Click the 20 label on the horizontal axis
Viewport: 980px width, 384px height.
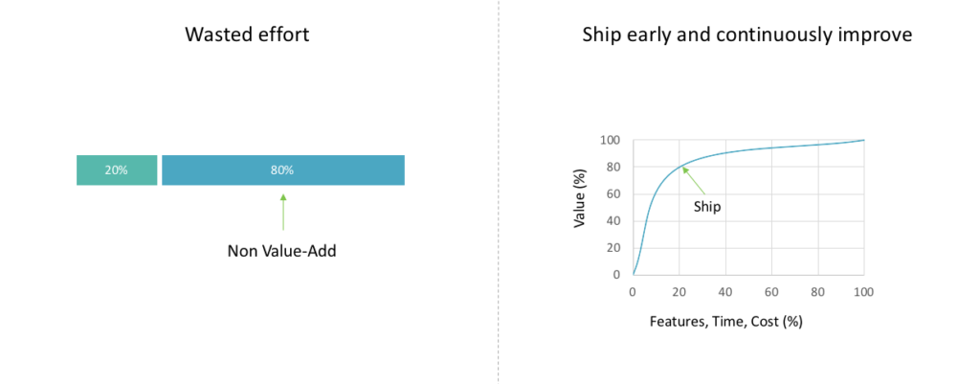click(679, 291)
